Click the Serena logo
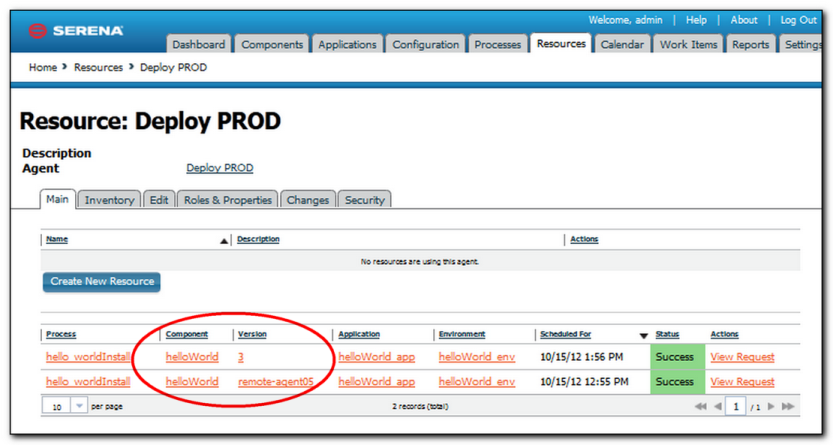Viewport: 833px width, 445px height. coord(75,31)
